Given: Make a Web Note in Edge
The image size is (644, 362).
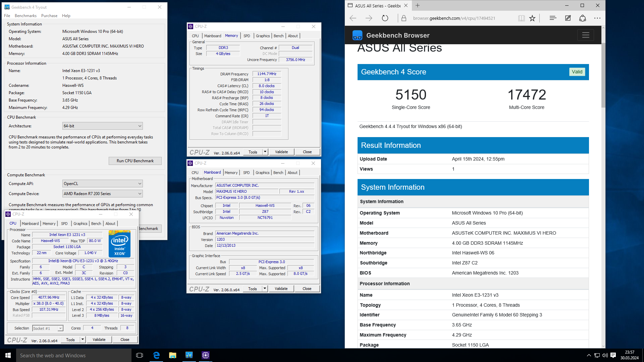Looking at the screenshot, I should (568, 18).
